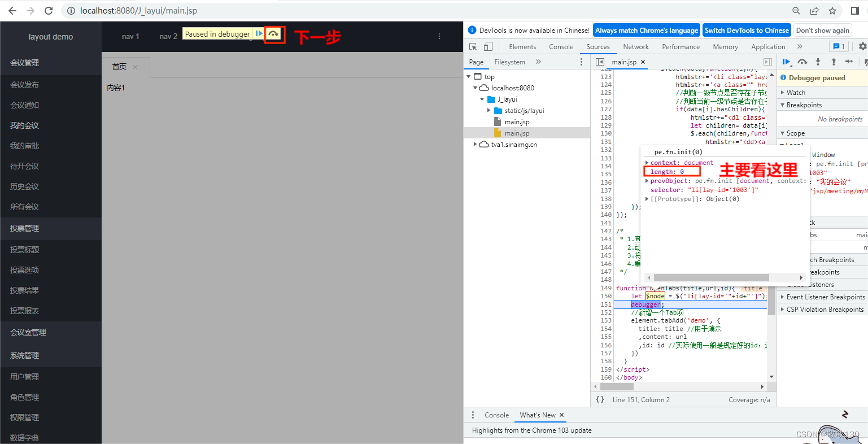
Task: Collapse the localhost:8080 tree node
Action: [476, 88]
